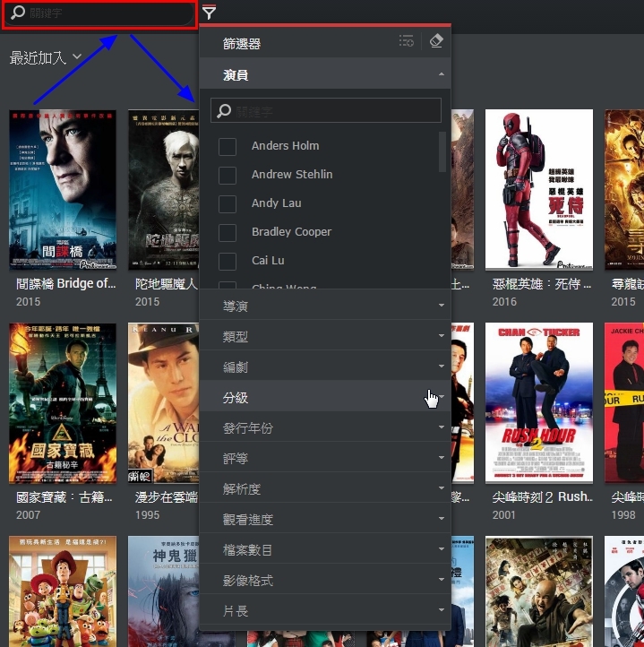
Task: Click the Anders Holm name
Action: [x=285, y=146]
